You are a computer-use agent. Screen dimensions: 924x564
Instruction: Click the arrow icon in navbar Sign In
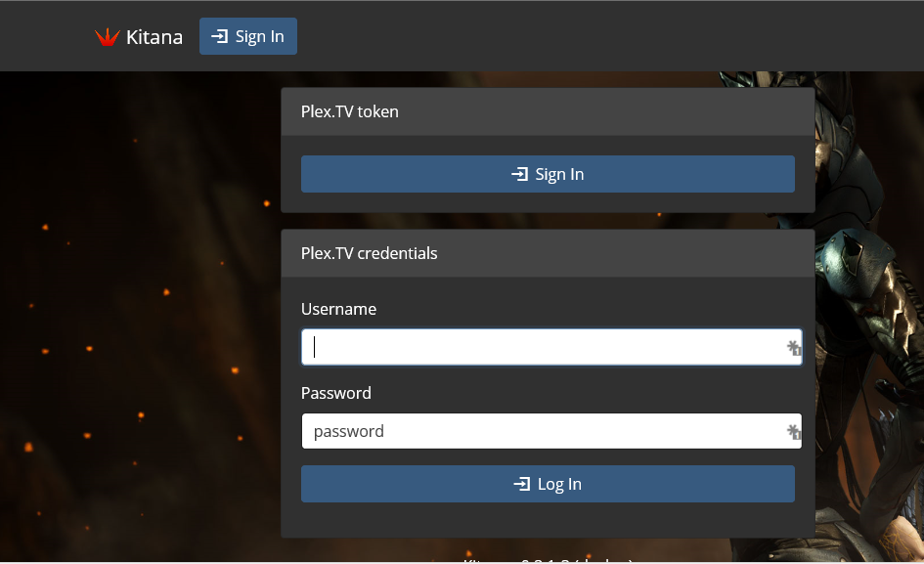tap(220, 36)
